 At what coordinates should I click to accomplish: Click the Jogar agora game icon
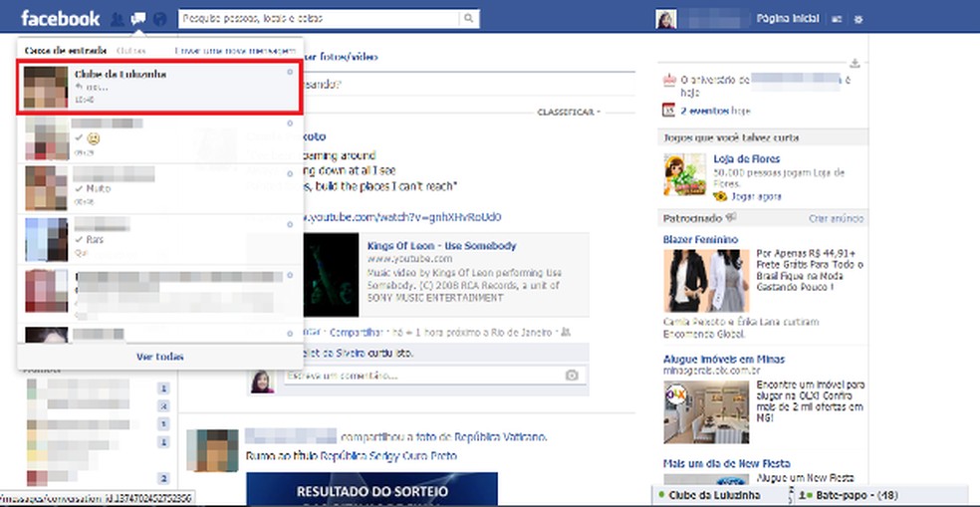click(x=721, y=196)
